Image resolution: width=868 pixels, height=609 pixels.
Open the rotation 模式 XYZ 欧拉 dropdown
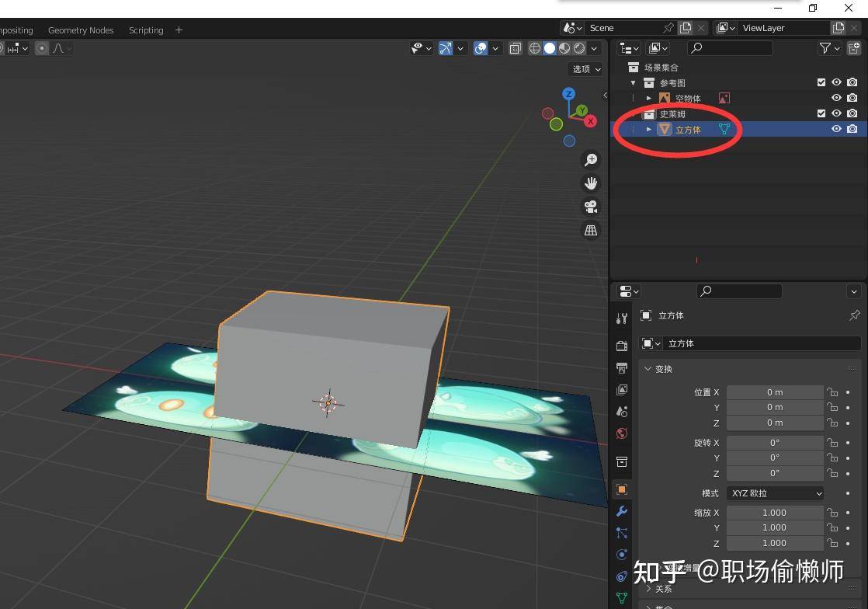click(775, 493)
